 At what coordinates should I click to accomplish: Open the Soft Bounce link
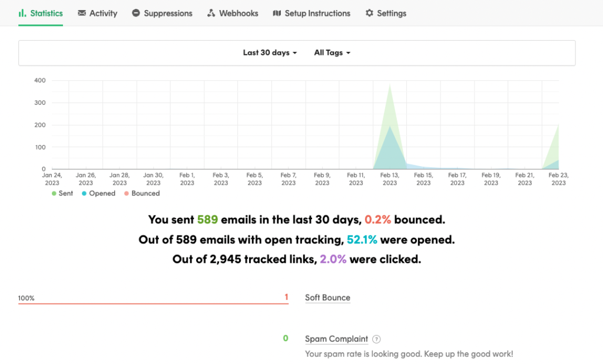click(327, 297)
